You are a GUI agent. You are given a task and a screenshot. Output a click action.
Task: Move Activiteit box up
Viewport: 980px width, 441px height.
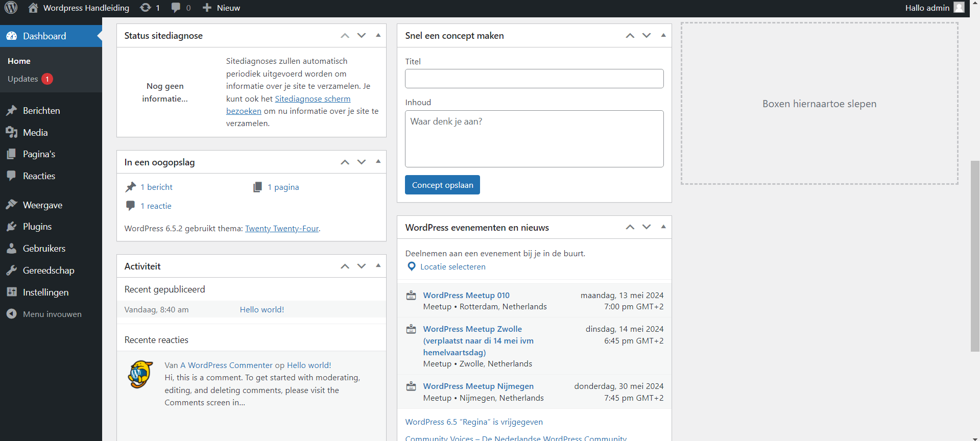pos(345,266)
